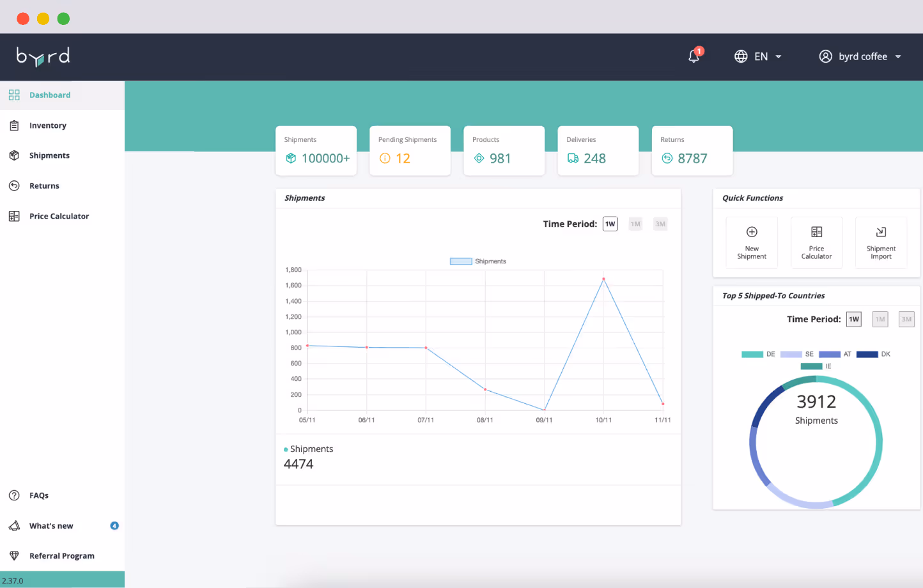The height and width of the screenshot is (588, 923).
Task: Select 3M time period for Top 5 Countries
Action: coord(906,319)
